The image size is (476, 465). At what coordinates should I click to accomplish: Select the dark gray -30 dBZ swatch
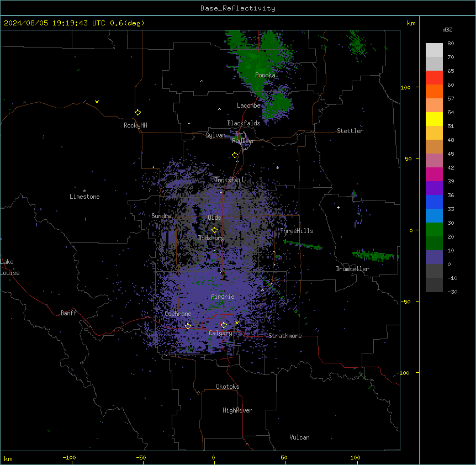[434, 285]
